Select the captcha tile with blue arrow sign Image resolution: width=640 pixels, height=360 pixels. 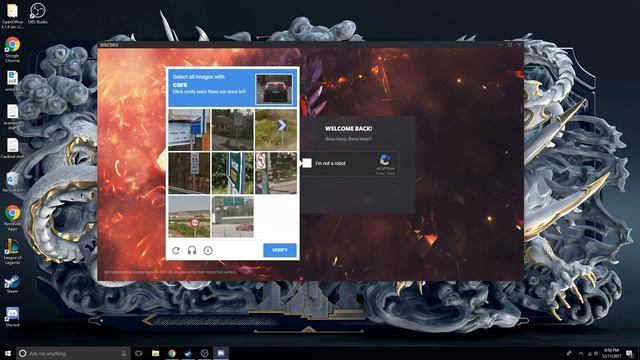point(276,130)
